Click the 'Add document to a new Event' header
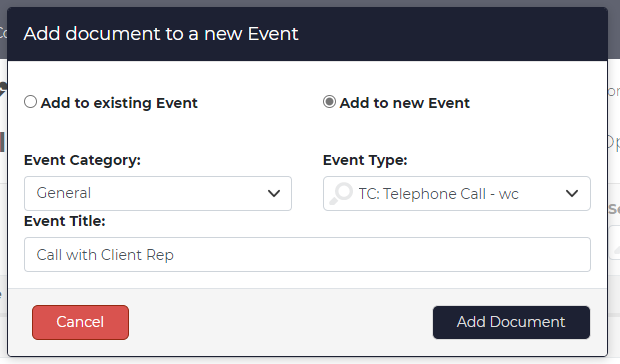The image size is (620, 364). coord(161,34)
